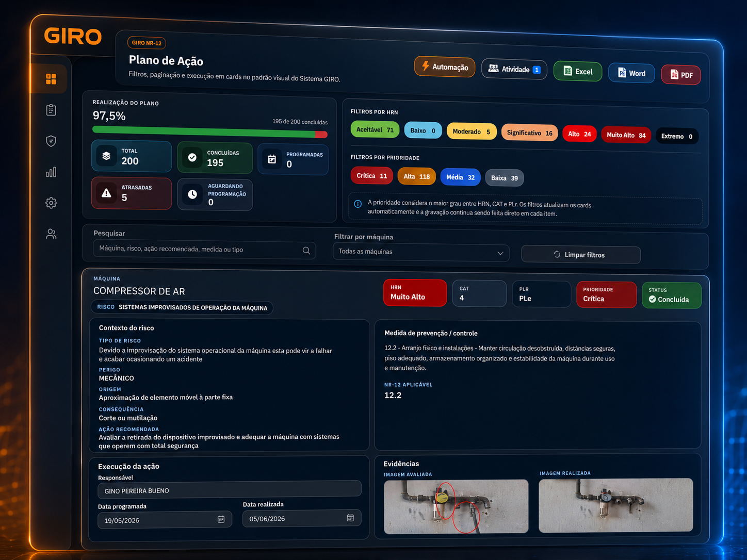Click the Data realizada field 05/06/2026
The height and width of the screenshot is (560, 747).
(302, 518)
